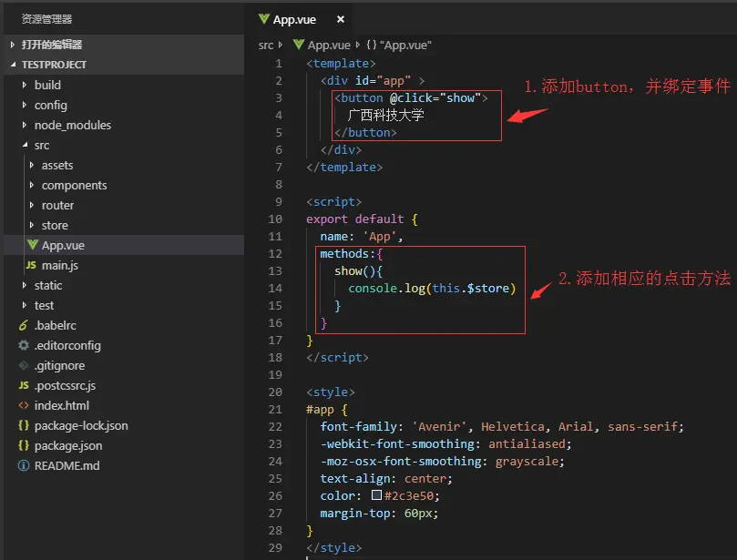
Task: Click the 广西科技大学 button text in code
Action: tap(386, 115)
